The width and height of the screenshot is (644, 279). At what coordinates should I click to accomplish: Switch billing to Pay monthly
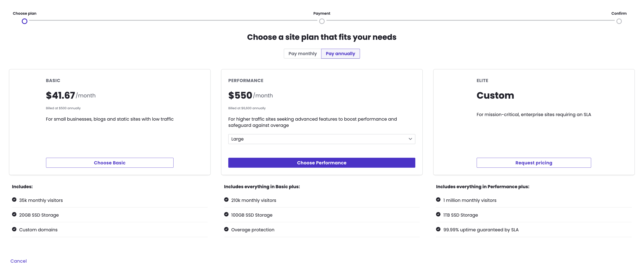point(303,54)
